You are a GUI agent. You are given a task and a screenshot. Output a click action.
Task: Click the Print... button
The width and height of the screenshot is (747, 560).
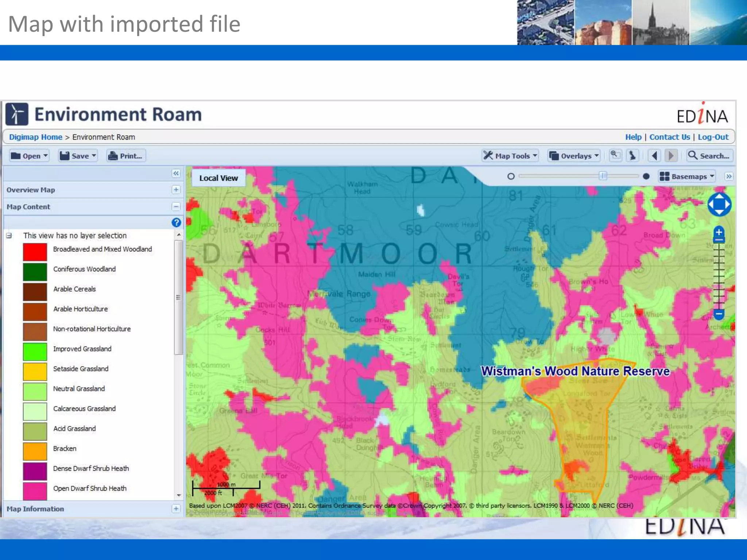point(126,156)
